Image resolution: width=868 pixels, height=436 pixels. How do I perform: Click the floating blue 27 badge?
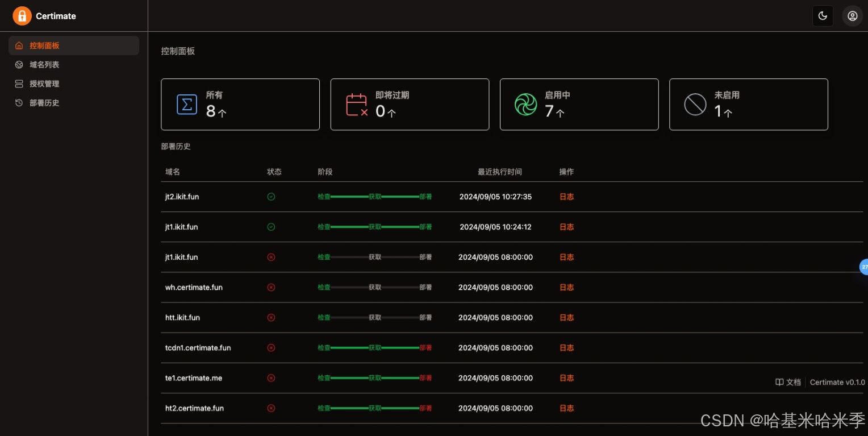click(863, 267)
